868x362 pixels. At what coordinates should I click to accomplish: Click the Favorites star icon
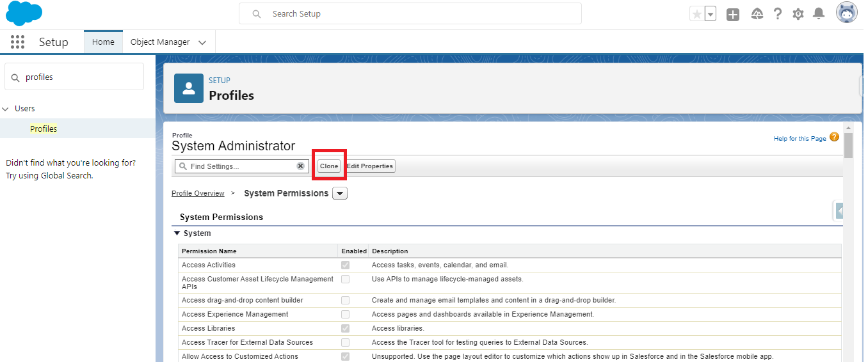(x=697, y=14)
